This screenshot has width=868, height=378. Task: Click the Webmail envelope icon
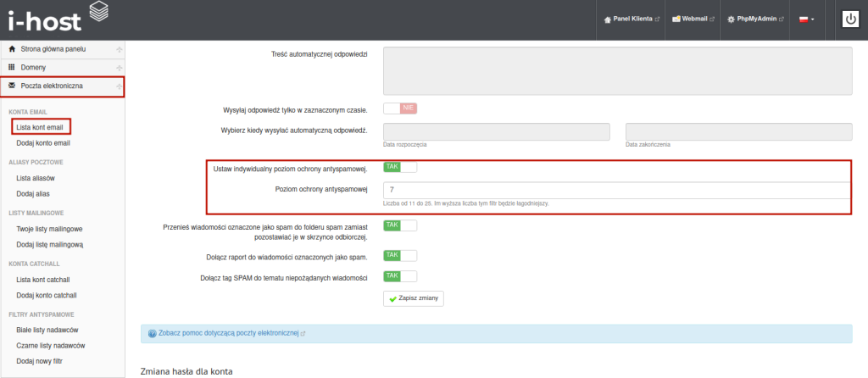click(676, 19)
